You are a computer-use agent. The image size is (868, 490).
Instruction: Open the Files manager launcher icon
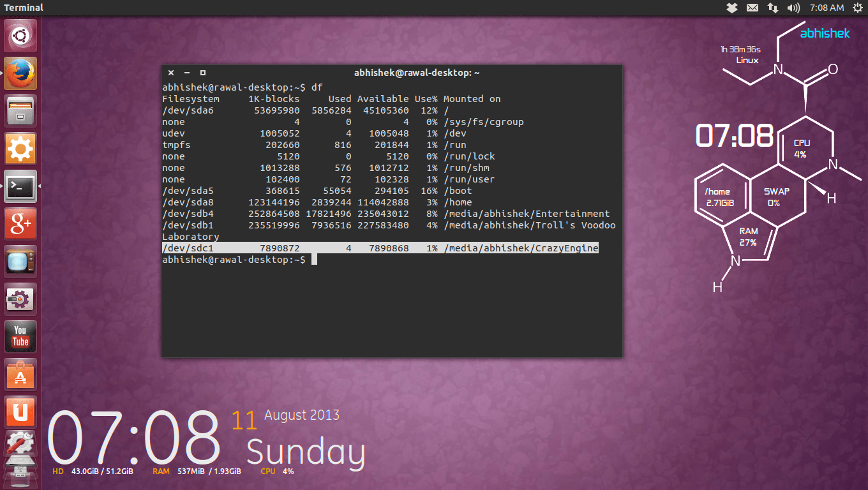[x=20, y=111]
